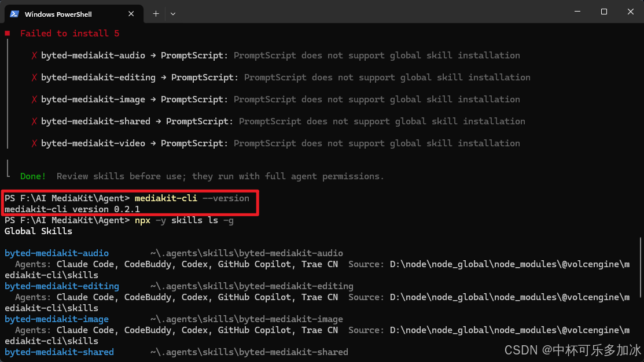Click blue byted-mediakit-editing skill name
Image resolution: width=644 pixels, height=362 pixels.
61,286
